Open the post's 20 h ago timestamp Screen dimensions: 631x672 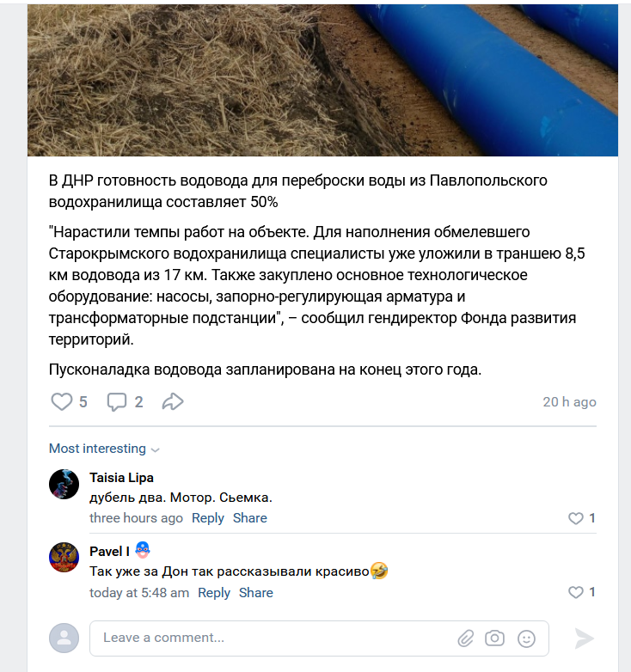(569, 402)
